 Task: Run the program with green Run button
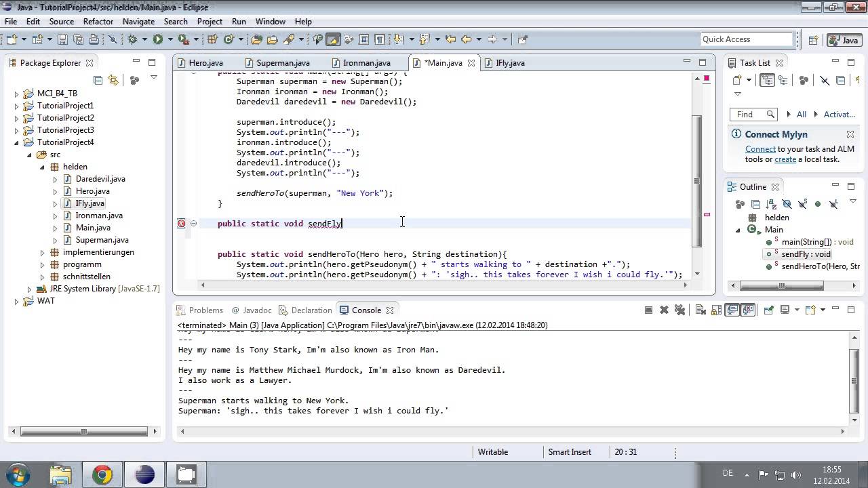157,39
